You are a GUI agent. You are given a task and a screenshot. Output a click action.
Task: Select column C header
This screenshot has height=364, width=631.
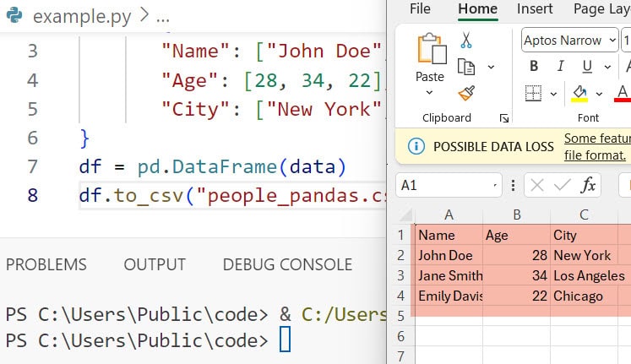[584, 215]
